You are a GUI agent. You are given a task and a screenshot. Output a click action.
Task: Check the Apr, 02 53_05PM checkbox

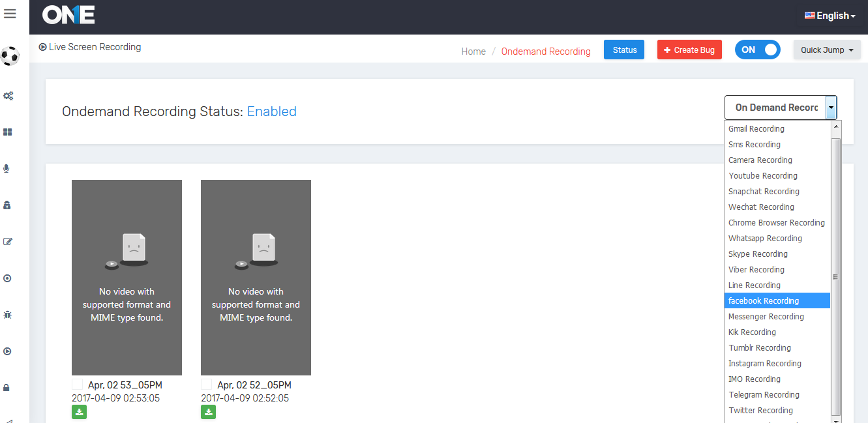point(78,385)
